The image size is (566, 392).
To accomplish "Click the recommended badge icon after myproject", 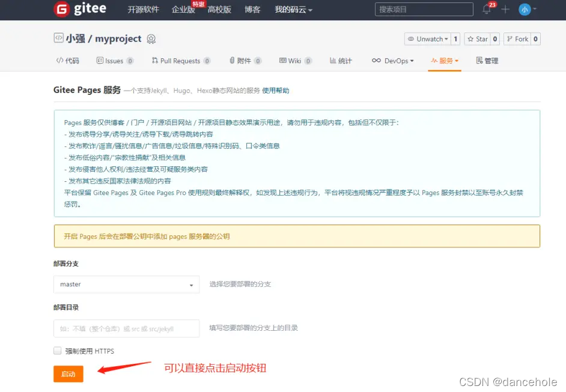I will pyautogui.click(x=151, y=38).
